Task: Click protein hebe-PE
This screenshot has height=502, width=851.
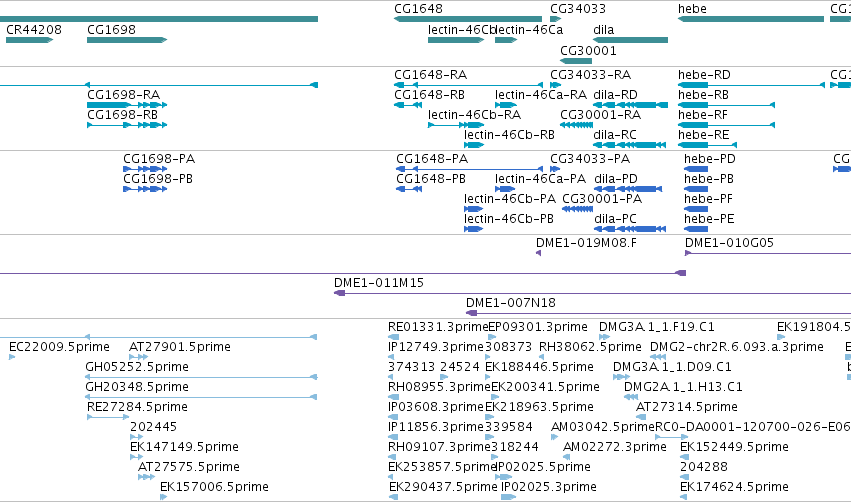Action: tap(696, 229)
